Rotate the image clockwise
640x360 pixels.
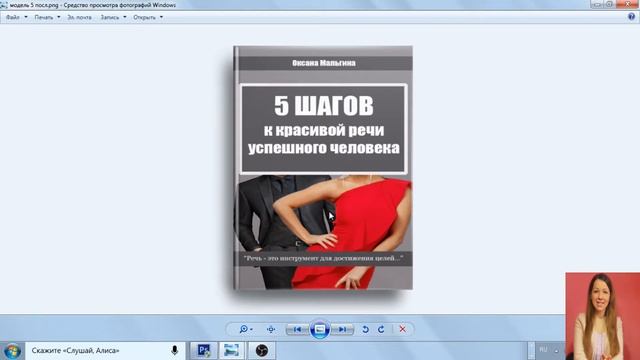click(381, 329)
